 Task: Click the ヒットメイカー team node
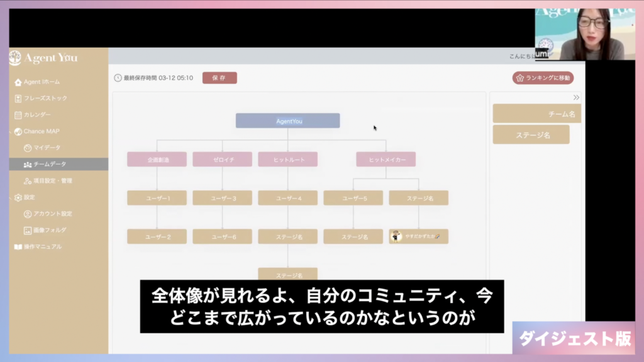tap(386, 160)
